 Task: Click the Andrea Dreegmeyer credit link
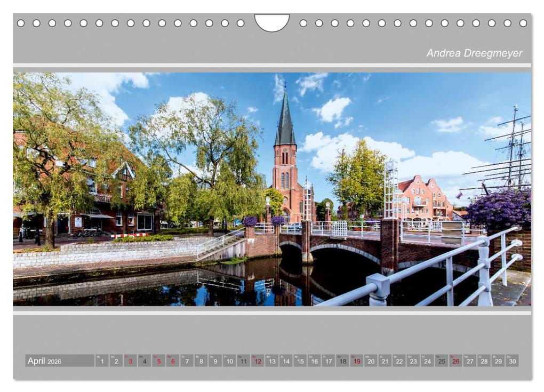(x=474, y=53)
